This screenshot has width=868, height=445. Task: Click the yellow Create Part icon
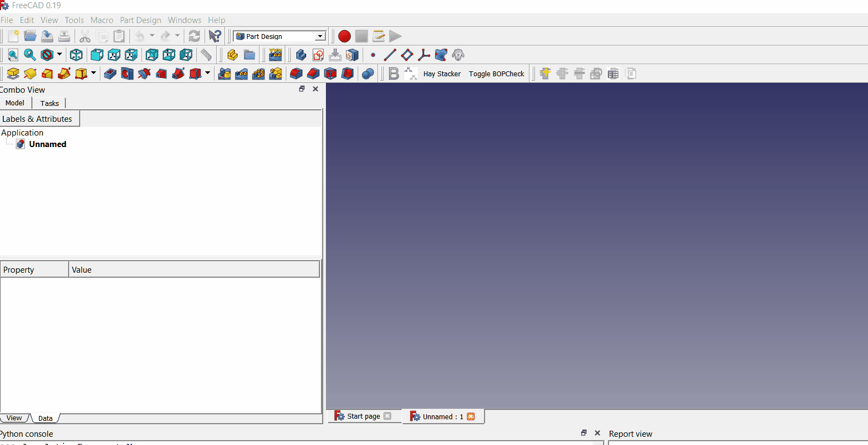click(233, 55)
